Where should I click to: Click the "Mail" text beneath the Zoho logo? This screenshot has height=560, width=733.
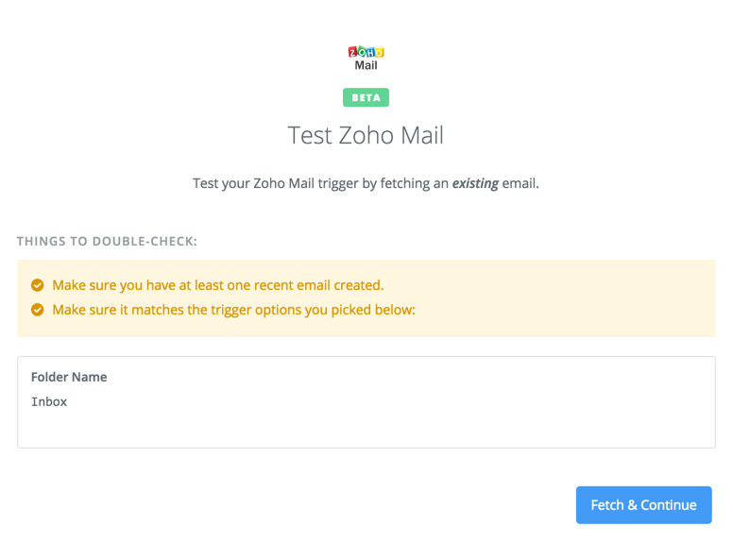pyautogui.click(x=366, y=65)
